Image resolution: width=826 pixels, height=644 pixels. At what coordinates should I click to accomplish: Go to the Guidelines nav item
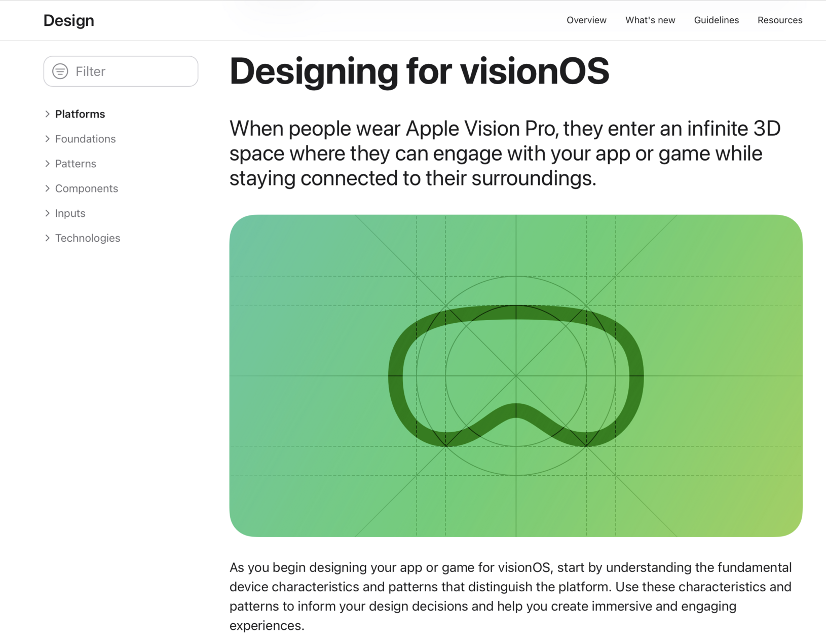click(716, 20)
